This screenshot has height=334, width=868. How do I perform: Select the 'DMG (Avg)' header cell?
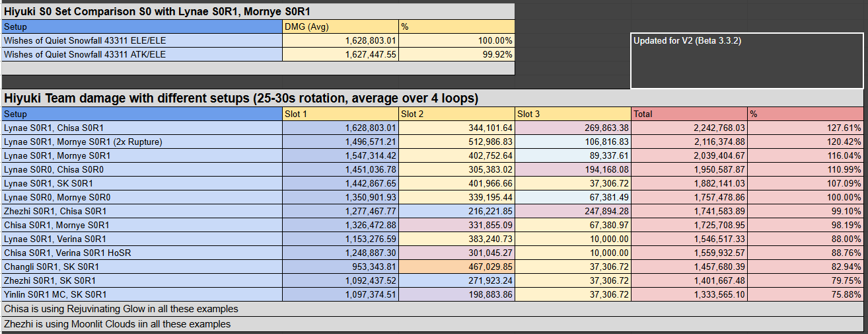340,27
